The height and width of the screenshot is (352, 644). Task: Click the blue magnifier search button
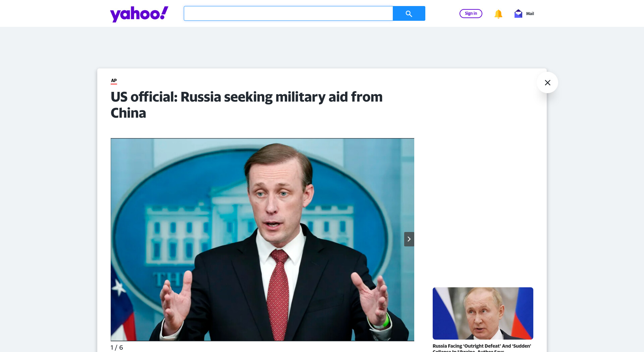(409, 13)
